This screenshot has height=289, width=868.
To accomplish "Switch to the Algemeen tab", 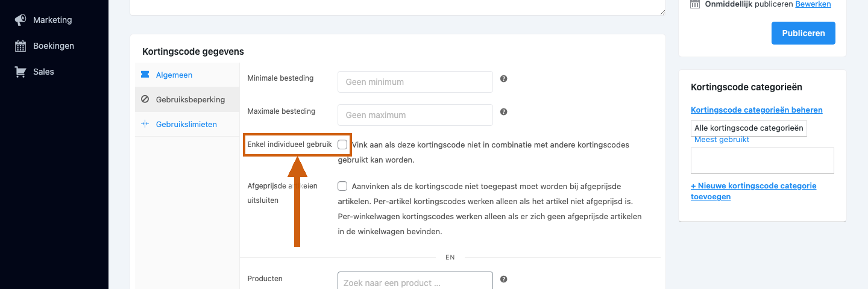I will tap(187, 75).
